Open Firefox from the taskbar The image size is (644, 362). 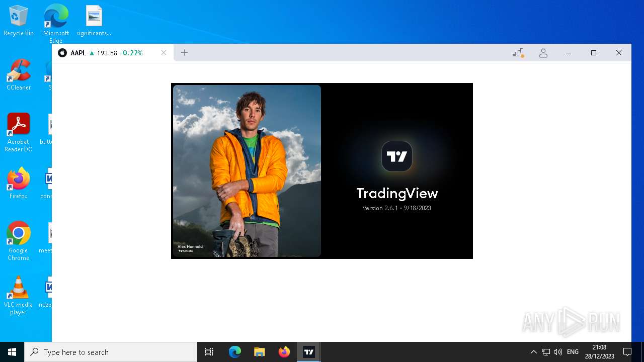[284, 352]
